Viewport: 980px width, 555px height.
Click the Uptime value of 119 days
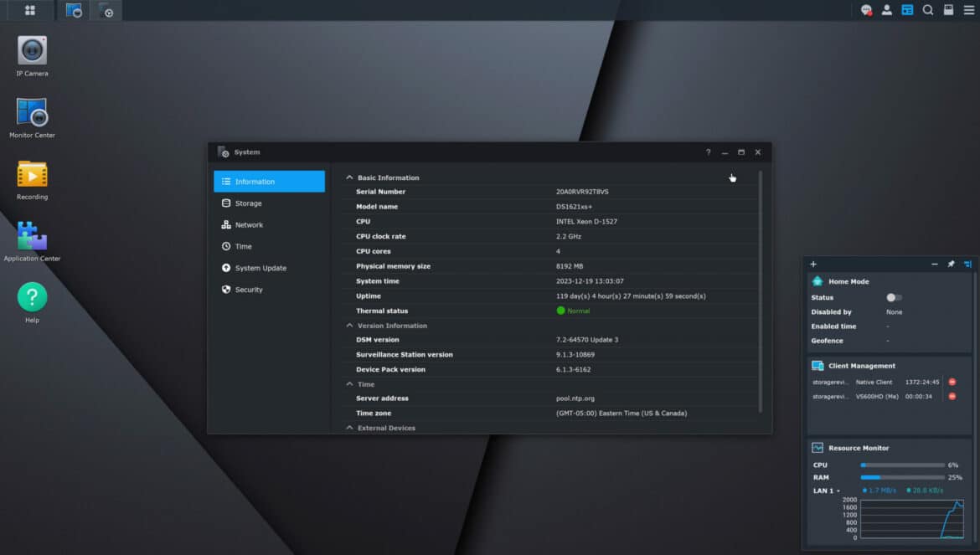click(x=631, y=296)
